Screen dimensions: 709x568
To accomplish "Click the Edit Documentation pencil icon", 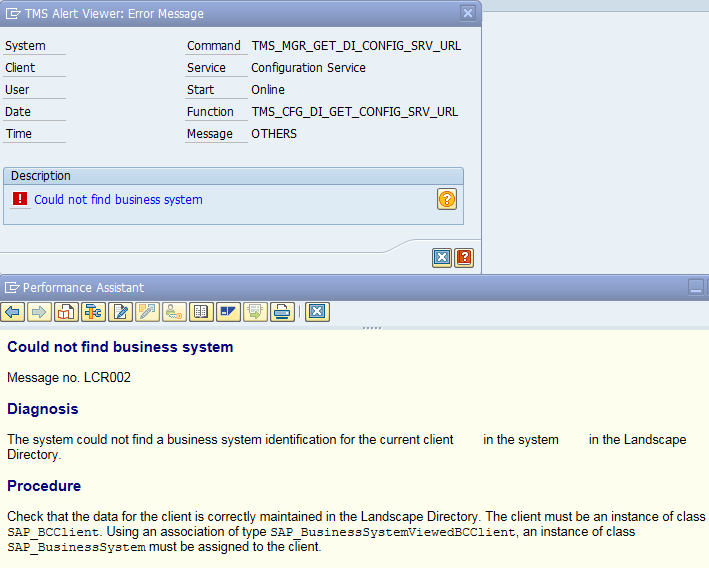I will click(120, 312).
